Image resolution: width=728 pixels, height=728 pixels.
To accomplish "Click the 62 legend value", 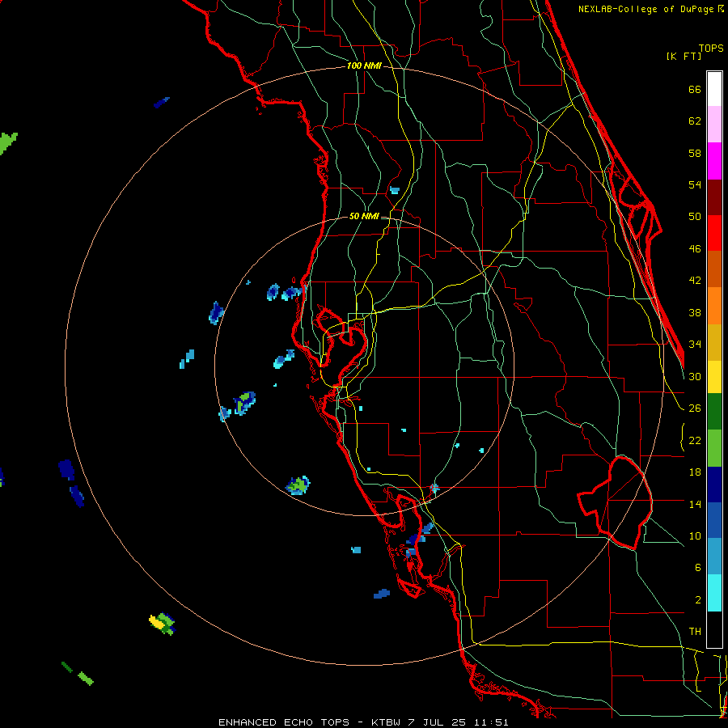I will 695,121.
